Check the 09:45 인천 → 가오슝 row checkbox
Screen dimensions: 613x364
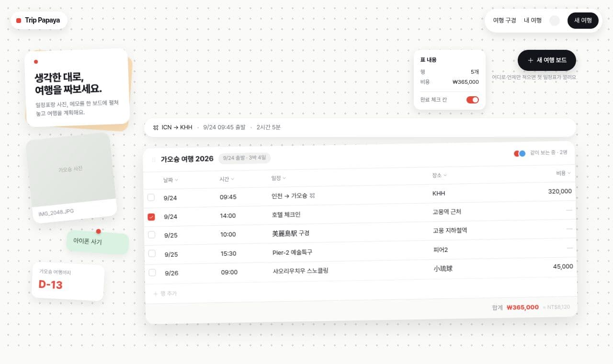coord(151,197)
